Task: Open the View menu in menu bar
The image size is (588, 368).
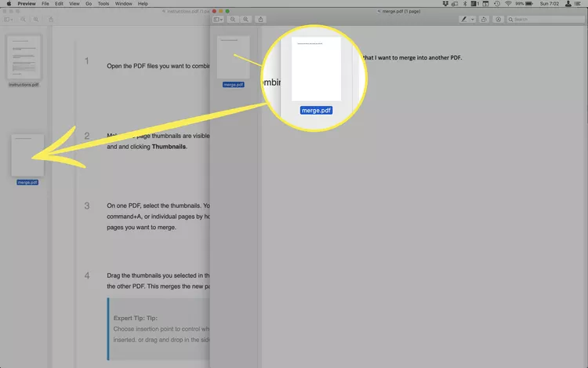Action: click(74, 4)
